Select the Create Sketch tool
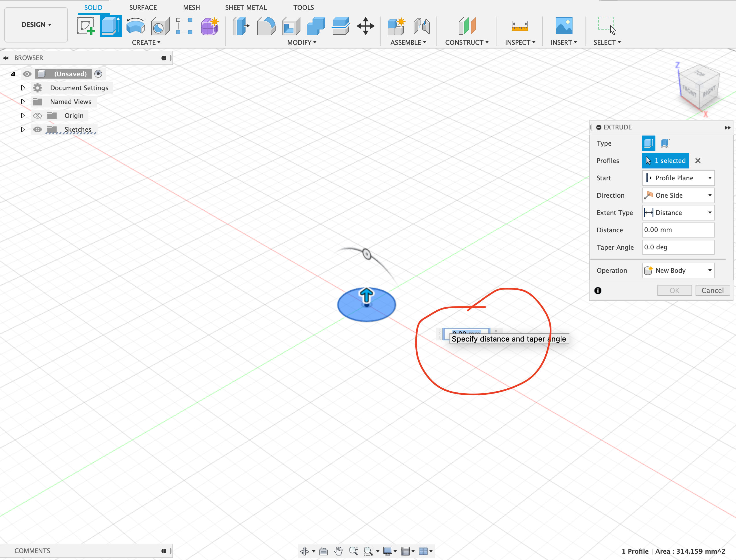 point(86,26)
